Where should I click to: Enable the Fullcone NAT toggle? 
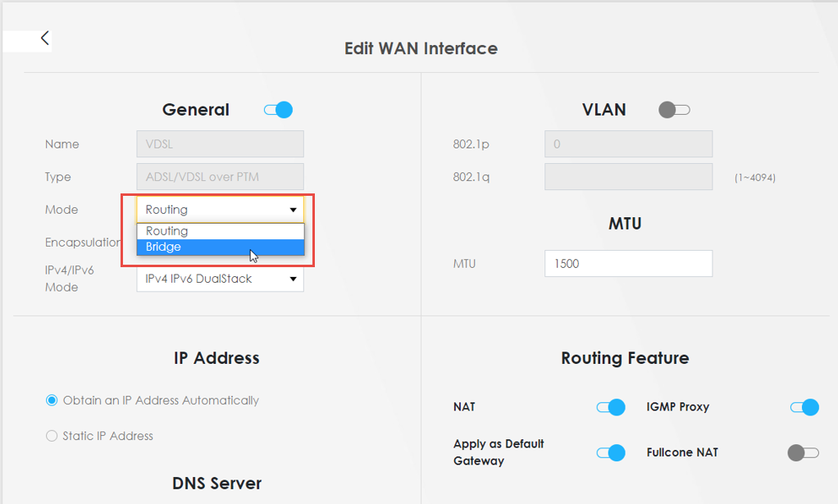(803, 452)
